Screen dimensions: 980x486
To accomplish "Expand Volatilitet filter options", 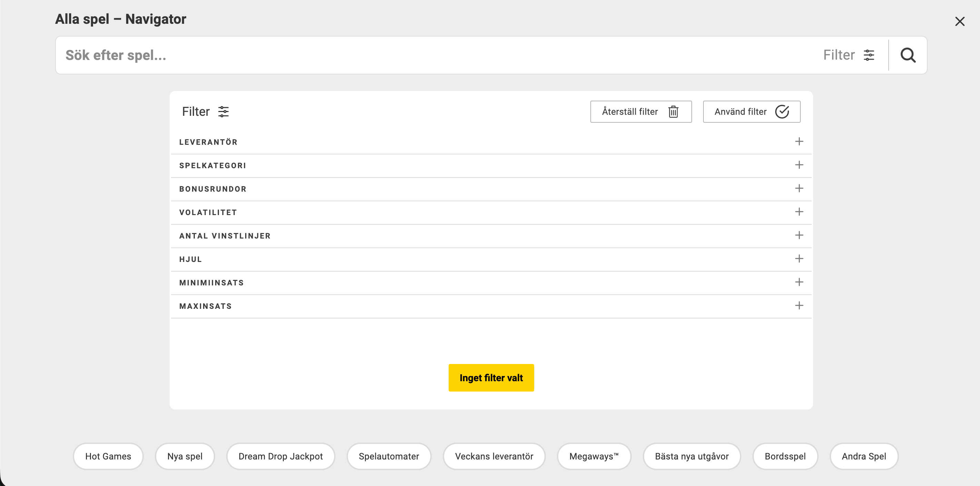I will pos(799,212).
